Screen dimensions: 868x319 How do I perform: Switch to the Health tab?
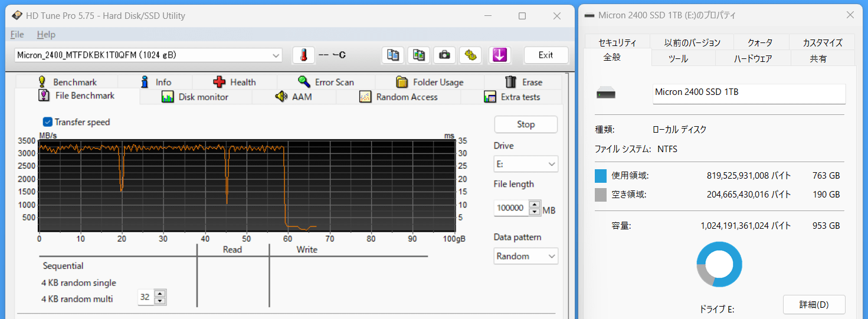[x=235, y=82]
